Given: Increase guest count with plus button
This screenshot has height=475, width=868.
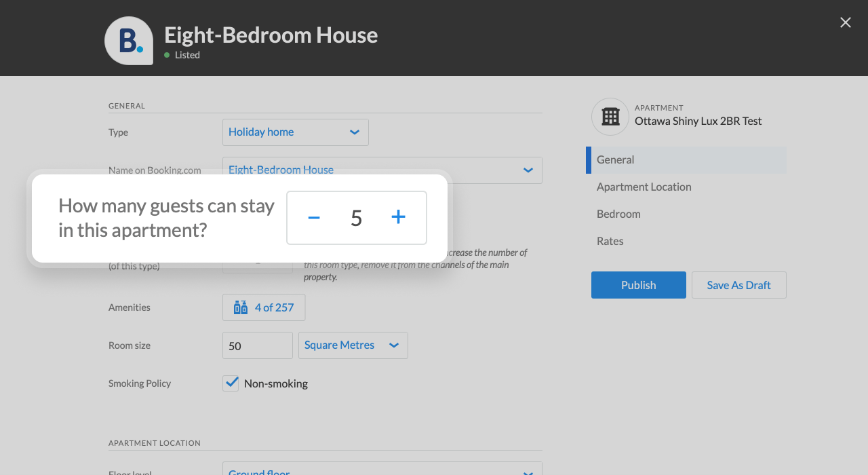Looking at the screenshot, I should 399,217.
